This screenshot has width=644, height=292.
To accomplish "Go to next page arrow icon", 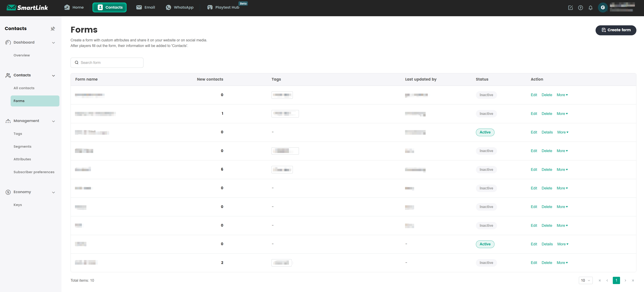I will click(x=625, y=281).
